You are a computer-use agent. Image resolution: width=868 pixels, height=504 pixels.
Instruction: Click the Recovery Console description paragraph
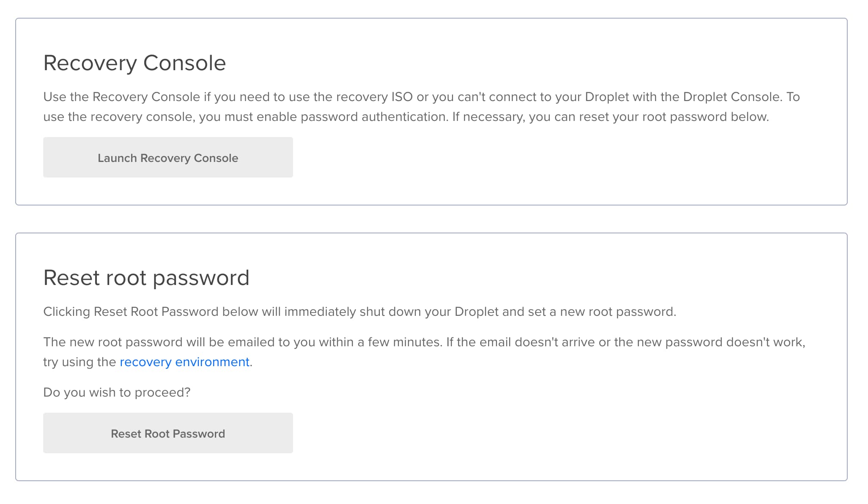pyautogui.click(x=421, y=107)
